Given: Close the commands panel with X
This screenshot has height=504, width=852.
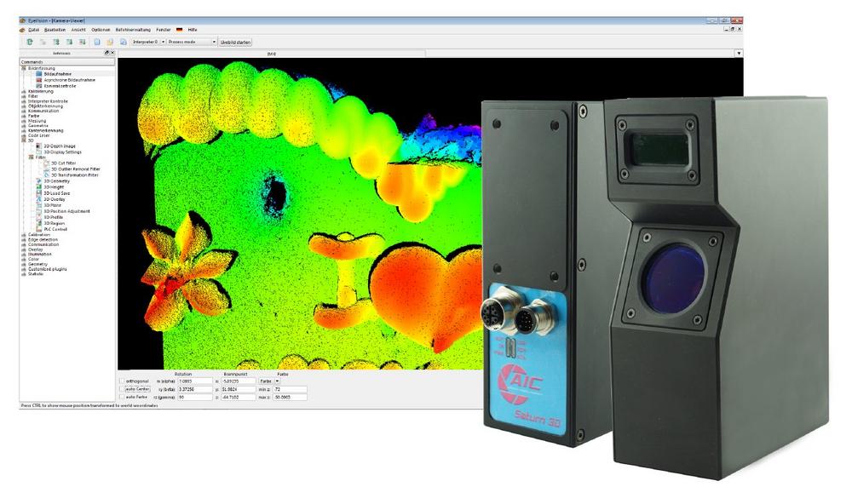Looking at the screenshot, I should coord(112,53).
